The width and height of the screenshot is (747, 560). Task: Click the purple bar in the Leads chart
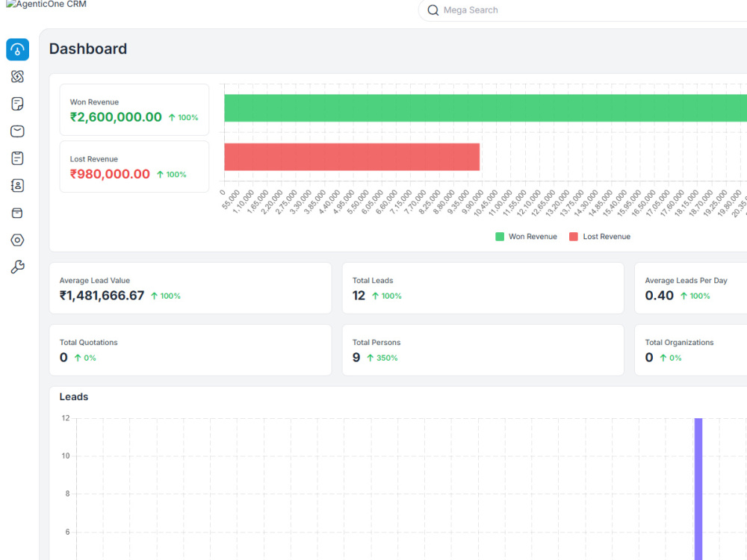tap(698, 489)
